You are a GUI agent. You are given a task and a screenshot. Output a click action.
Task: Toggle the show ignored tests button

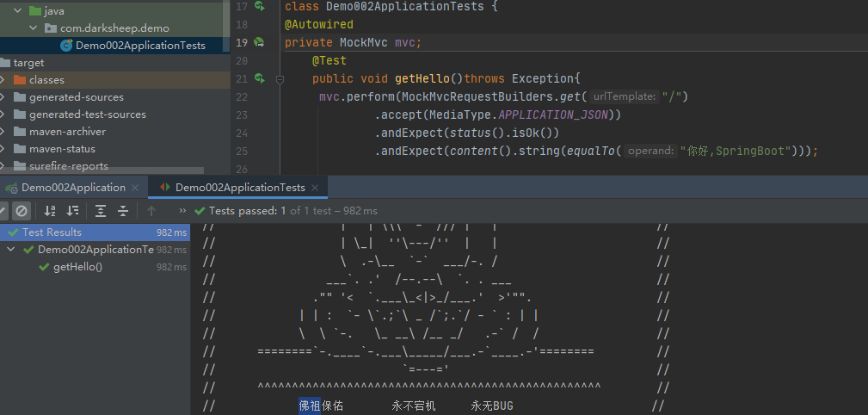22,211
